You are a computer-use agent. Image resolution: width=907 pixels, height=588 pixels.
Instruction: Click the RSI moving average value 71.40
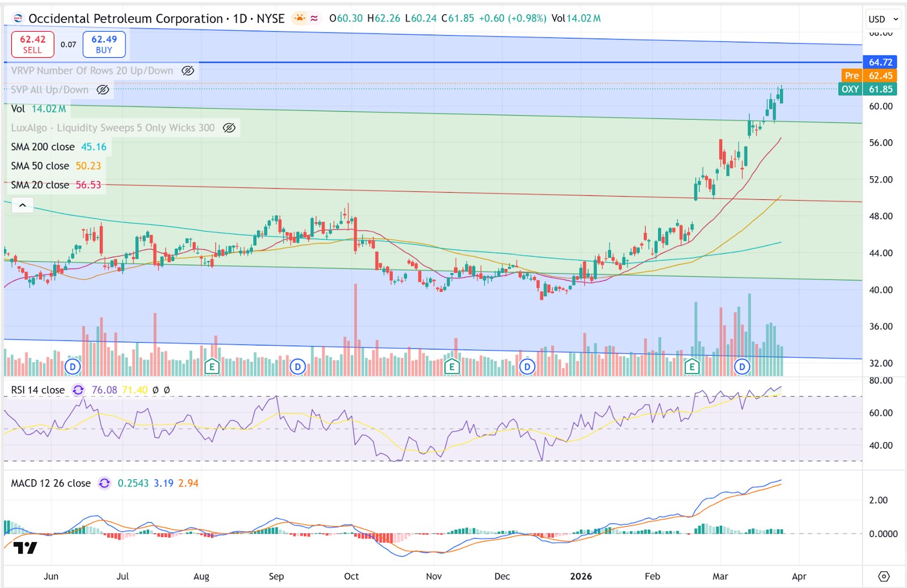135,390
